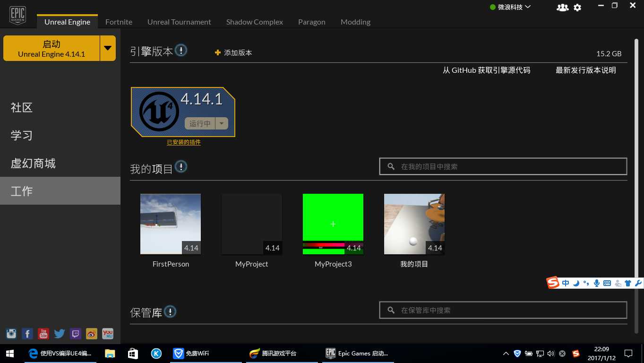Toggle Sogou punctuation mode icon

[x=586, y=283]
